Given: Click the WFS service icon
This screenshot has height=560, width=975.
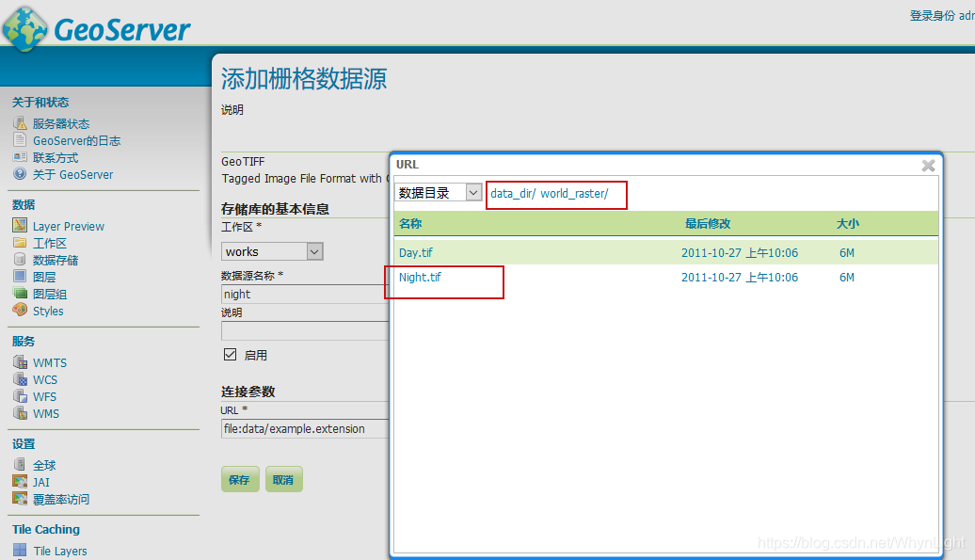Looking at the screenshot, I should pos(20,395).
